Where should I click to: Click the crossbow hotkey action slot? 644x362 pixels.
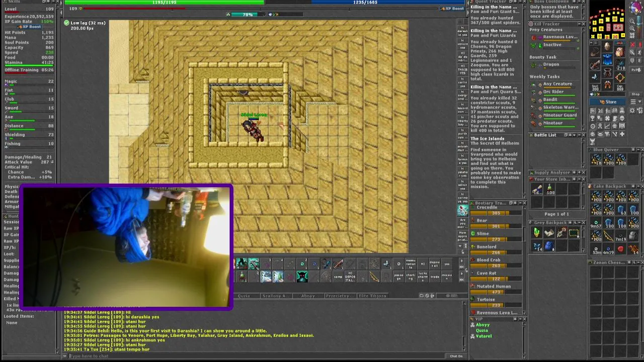[338, 264]
